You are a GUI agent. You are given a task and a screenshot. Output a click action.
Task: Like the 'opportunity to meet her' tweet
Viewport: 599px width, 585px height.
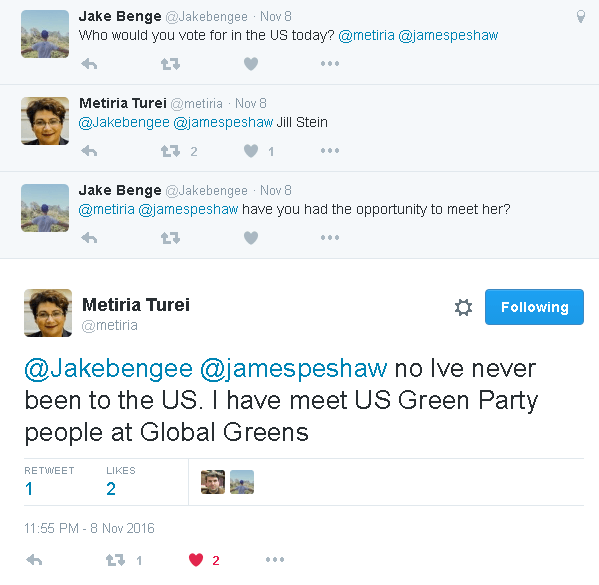click(251, 238)
